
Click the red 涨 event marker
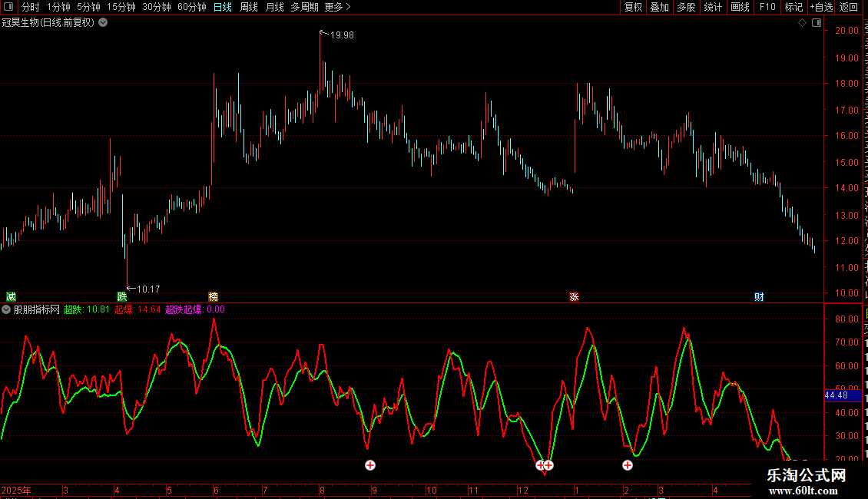point(574,297)
